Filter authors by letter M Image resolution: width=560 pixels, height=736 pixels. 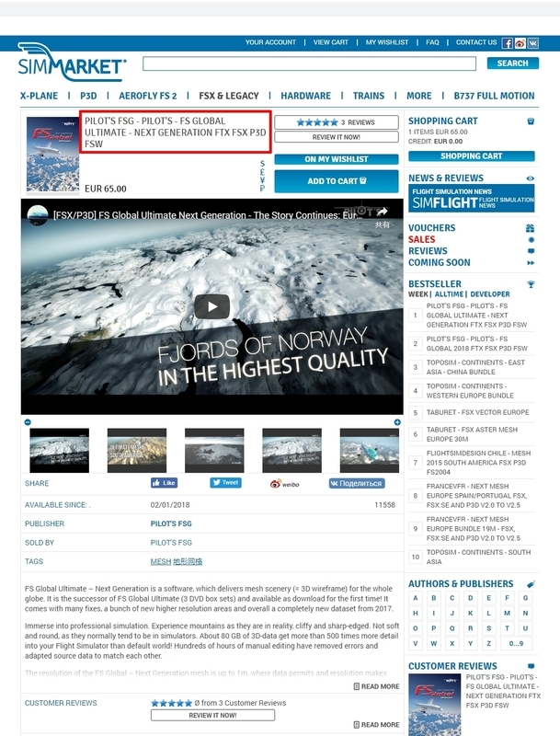507,613
